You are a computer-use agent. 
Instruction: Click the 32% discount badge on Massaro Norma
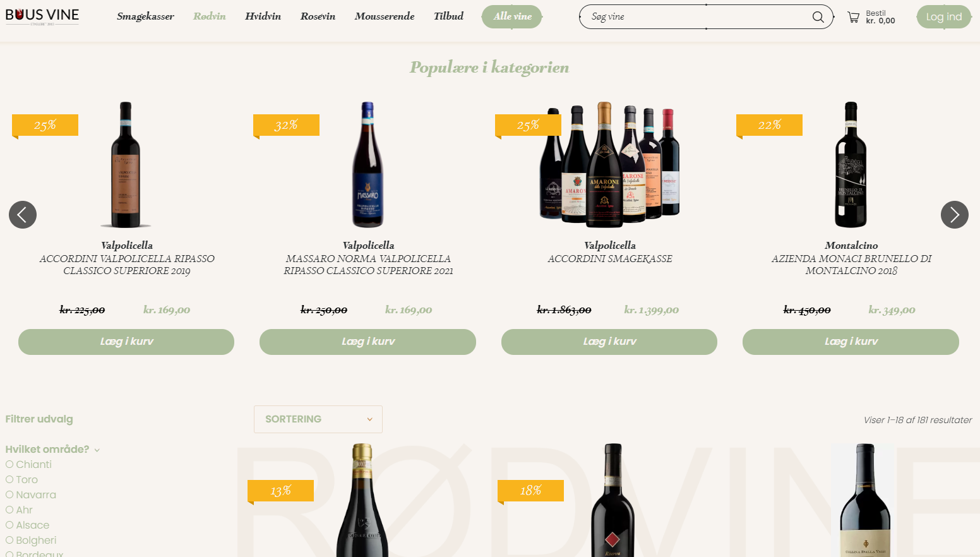pos(286,125)
